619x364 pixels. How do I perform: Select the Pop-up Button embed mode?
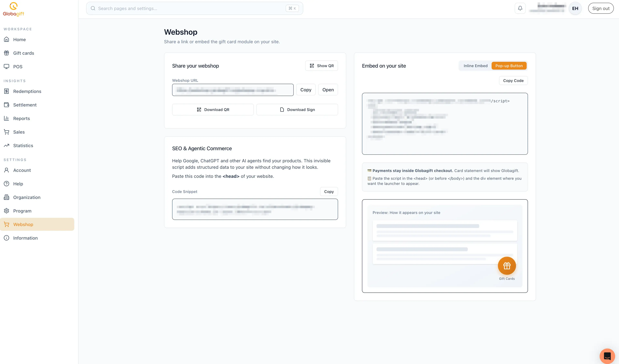pos(509,66)
